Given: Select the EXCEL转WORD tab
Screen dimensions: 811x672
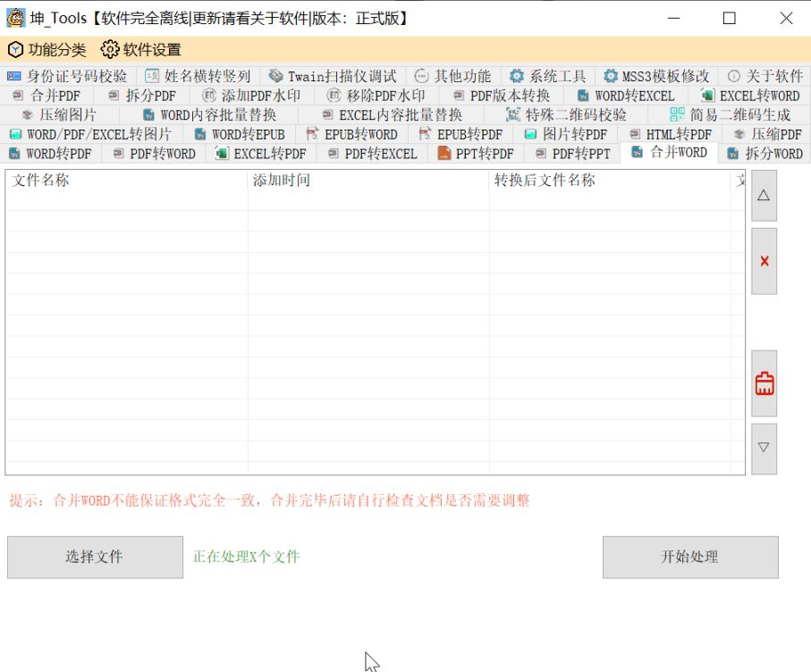Looking at the screenshot, I should pyautogui.click(x=749, y=96).
